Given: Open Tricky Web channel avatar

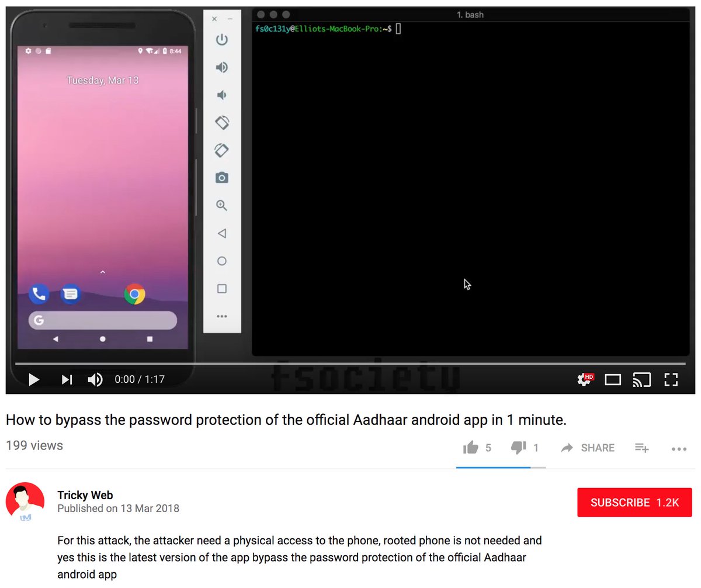Looking at the screenshot, I should point(25,502).
